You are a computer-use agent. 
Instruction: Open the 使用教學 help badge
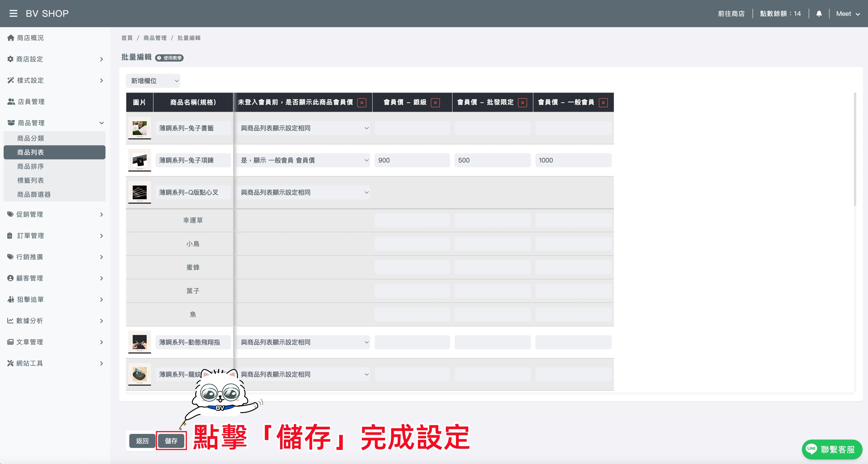169,58
